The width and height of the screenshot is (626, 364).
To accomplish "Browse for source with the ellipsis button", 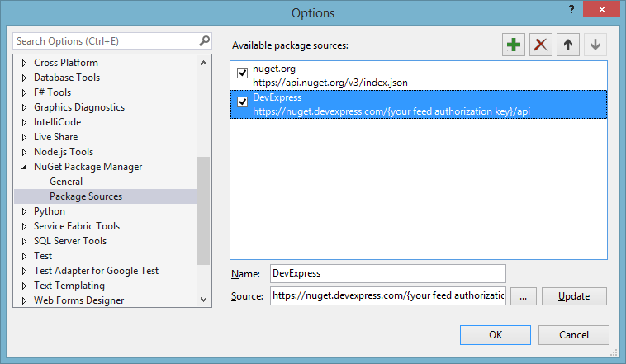I will coord(523,296).
